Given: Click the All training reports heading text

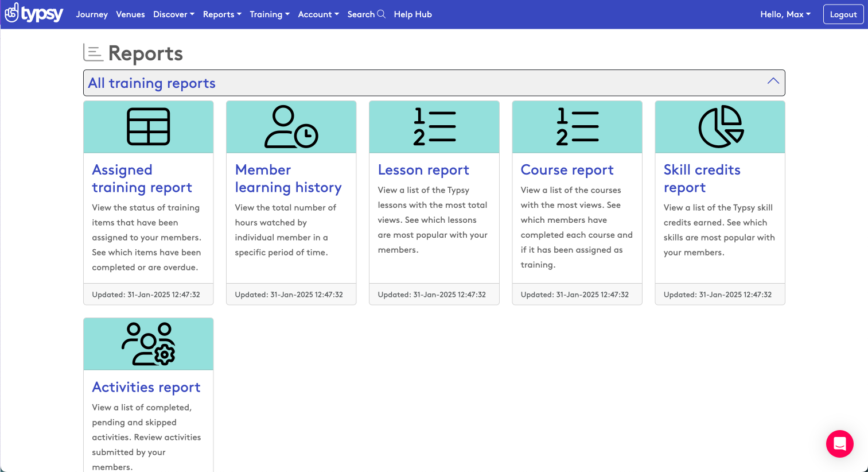Looking at the screenshot, I should pos(152,83).
